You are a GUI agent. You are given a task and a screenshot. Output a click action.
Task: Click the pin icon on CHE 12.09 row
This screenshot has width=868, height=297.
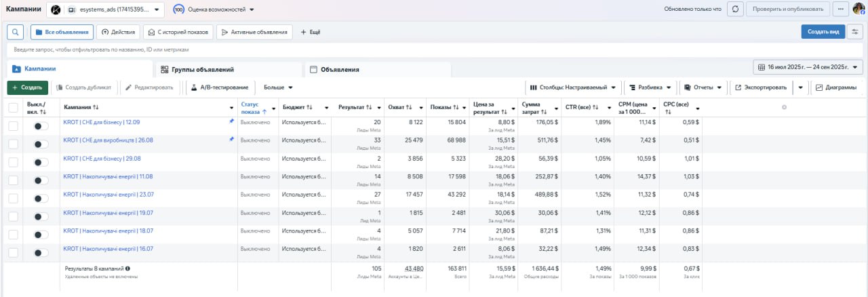click(x=231, y=122)
